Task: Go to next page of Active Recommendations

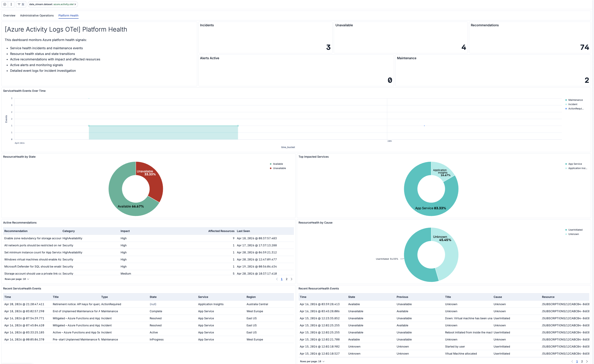Action: point(291,279)
